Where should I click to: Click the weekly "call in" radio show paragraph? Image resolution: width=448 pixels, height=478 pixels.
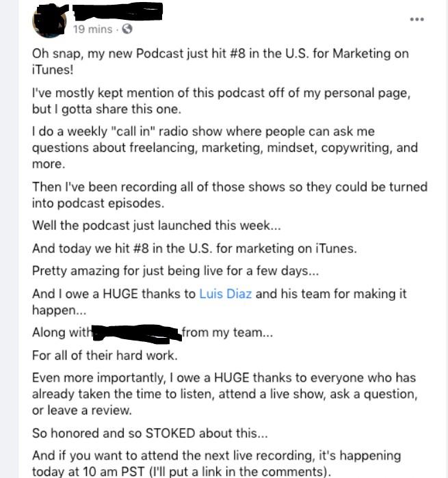(225, 148)
